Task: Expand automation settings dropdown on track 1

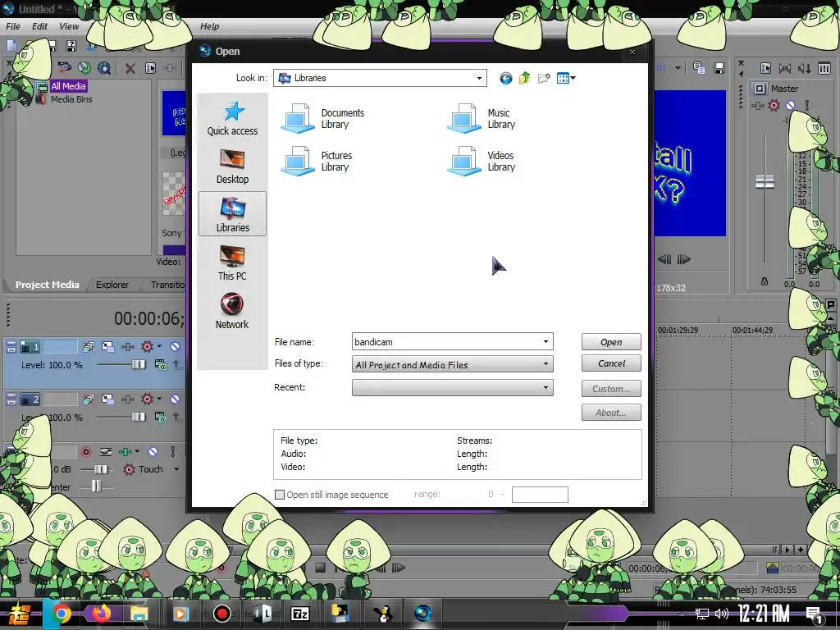Action: [x=159, y=347]
